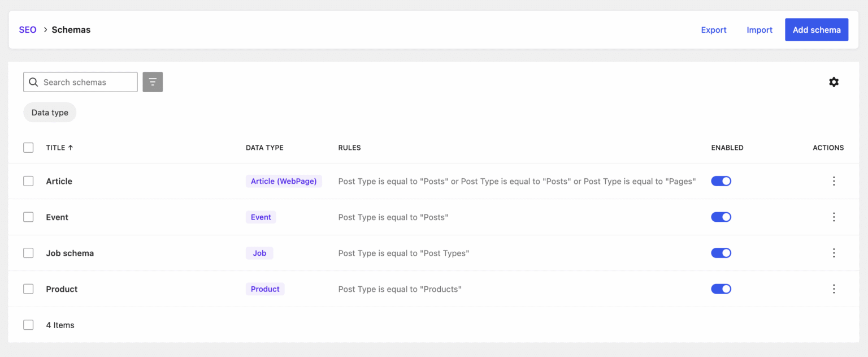Click the magnifier icon in search box
Screen dimensions: 868x357
[x=34, y=82]
